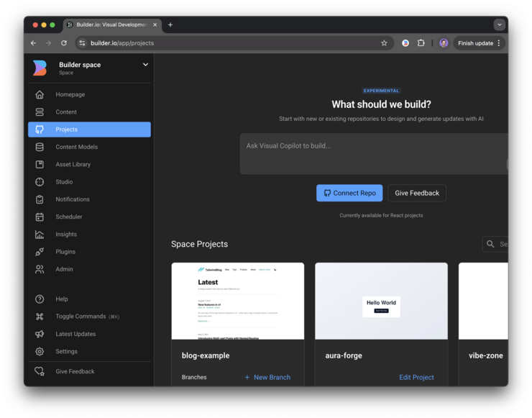Click New Branch on blog-example card
This screenshot has width=532, height=418.
tap(267, 377)
